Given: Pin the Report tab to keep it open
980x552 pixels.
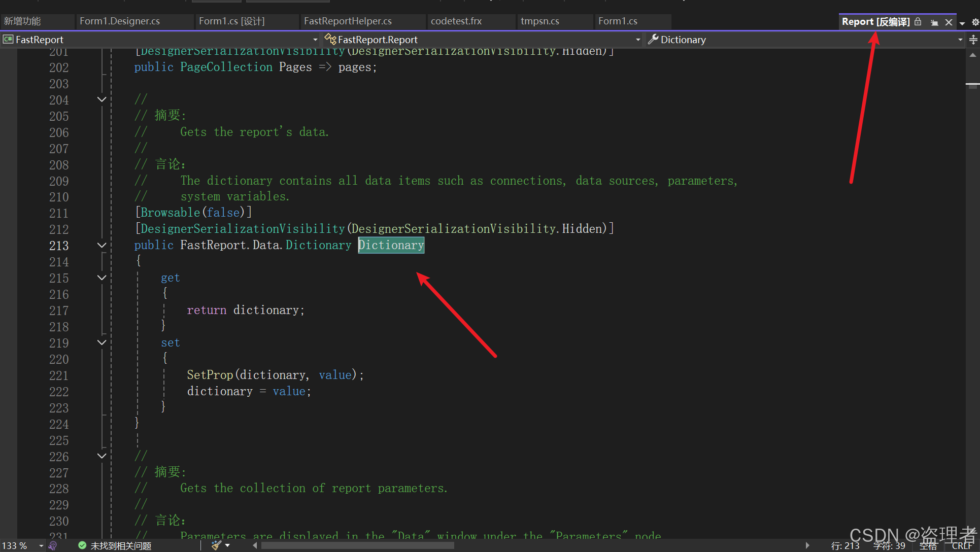Looking at the screenshot, I should [x=935, y=22].
